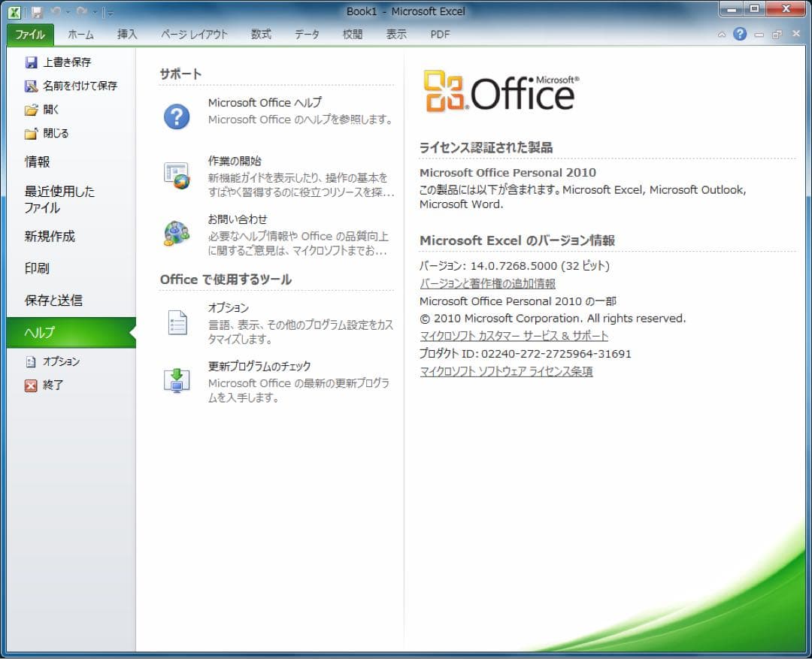Click the blue question mark Office Help icon
The height and width of the screenshot is (659, 812).
pyautogui.click(x=177, y=116)
